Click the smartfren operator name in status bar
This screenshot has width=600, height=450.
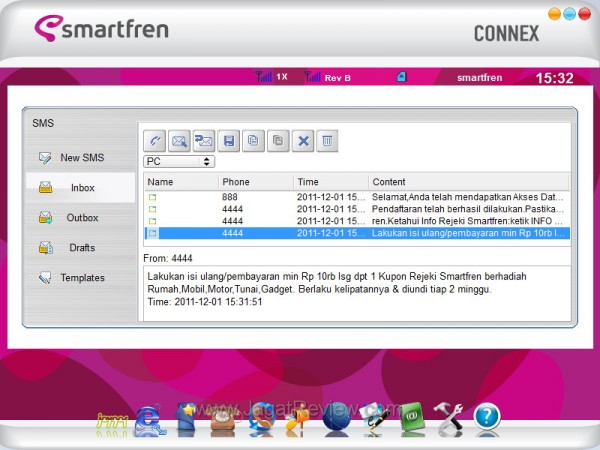[x=479, y=78]
